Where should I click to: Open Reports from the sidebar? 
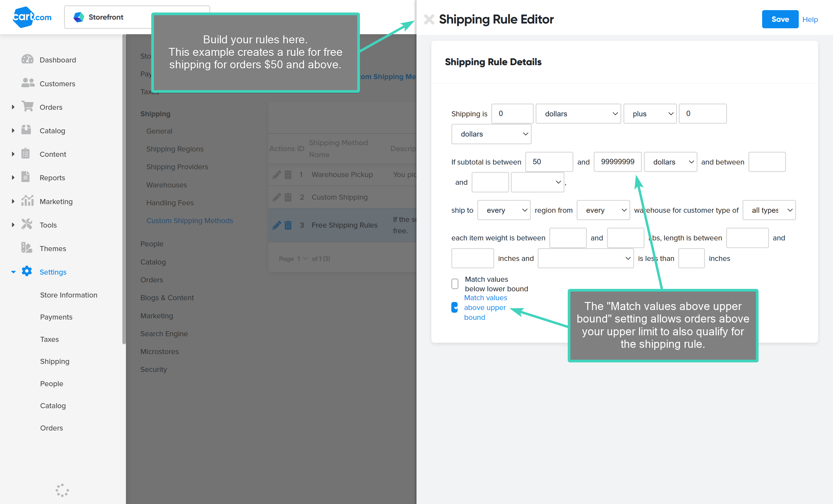click(x=52, y=177)
